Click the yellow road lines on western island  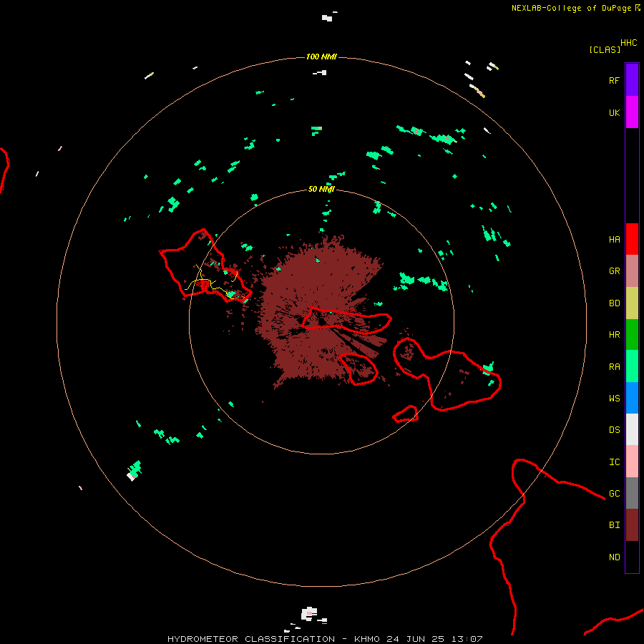(210, 281)
